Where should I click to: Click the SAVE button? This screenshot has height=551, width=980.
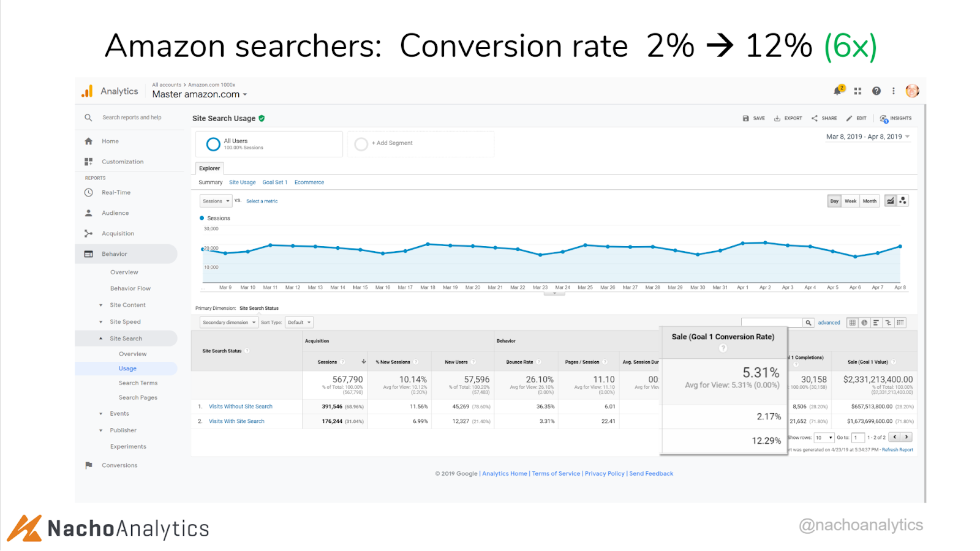[753, 118]
